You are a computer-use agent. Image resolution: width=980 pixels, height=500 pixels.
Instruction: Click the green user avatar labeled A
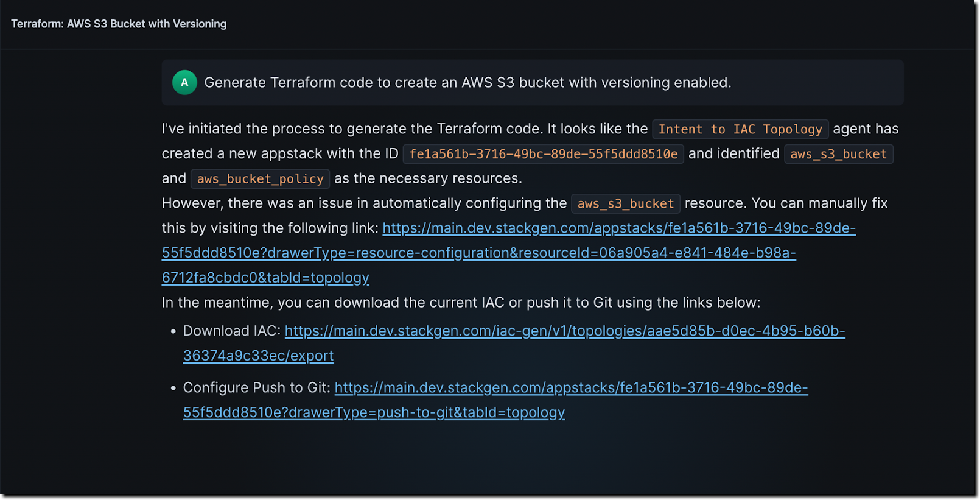[184, 82]
